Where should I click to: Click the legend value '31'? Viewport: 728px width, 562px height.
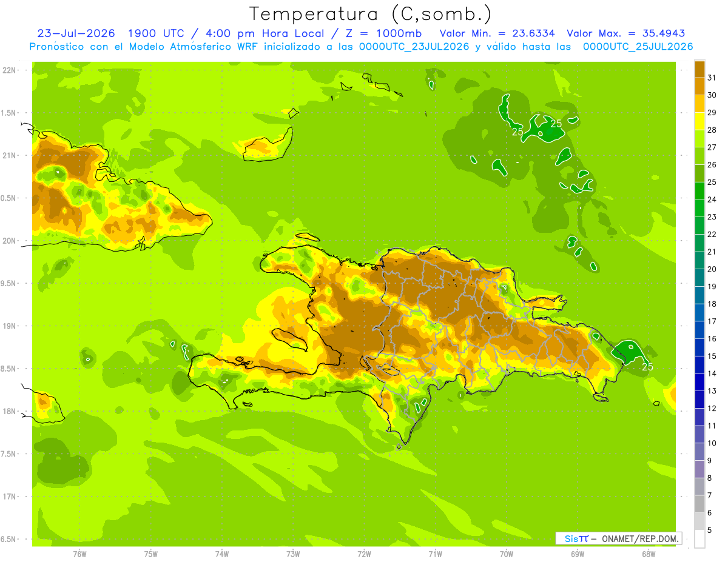pyautogui.click(x=712, y=78)
